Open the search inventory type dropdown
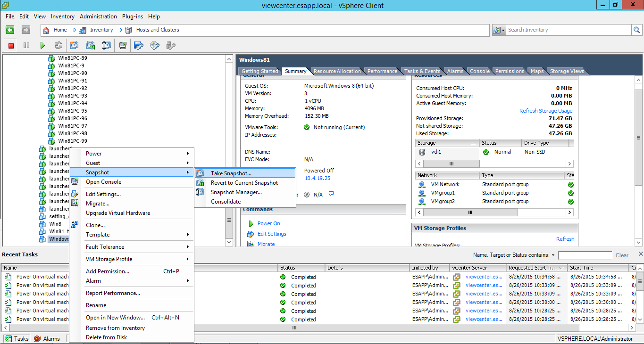The height and width of the screenshot is (344, 644). coord(499,30)
